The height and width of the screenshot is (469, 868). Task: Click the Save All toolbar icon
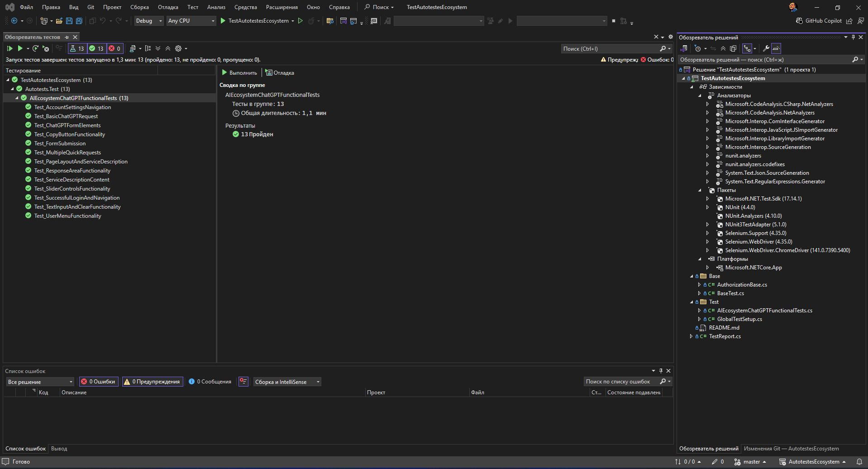(79, 21)
